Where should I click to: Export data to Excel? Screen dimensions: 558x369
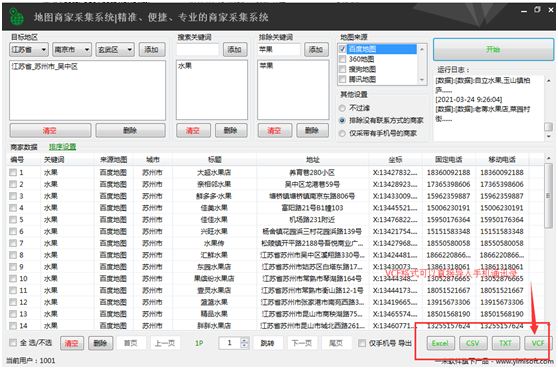pyautogui.click(x=440, y=343)
